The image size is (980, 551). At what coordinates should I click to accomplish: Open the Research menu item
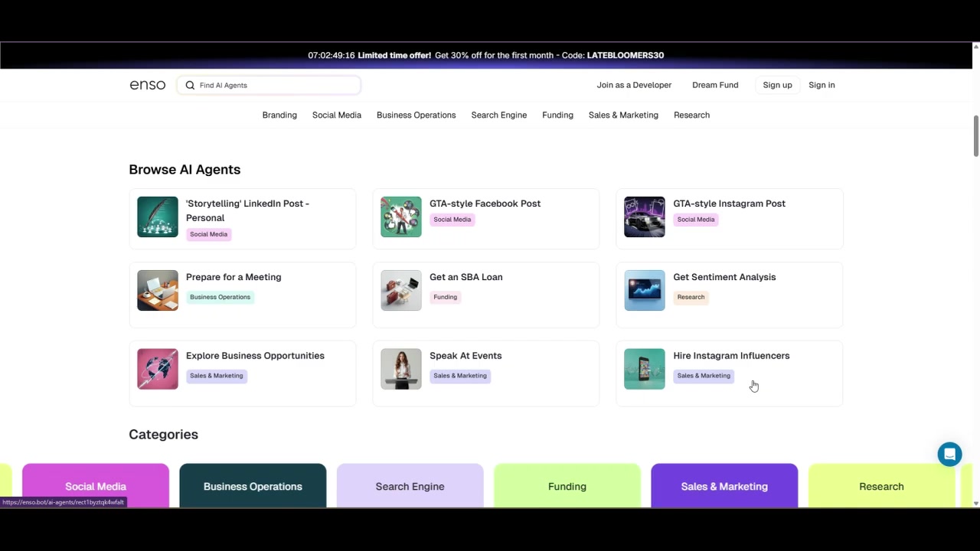coord(691,115)
